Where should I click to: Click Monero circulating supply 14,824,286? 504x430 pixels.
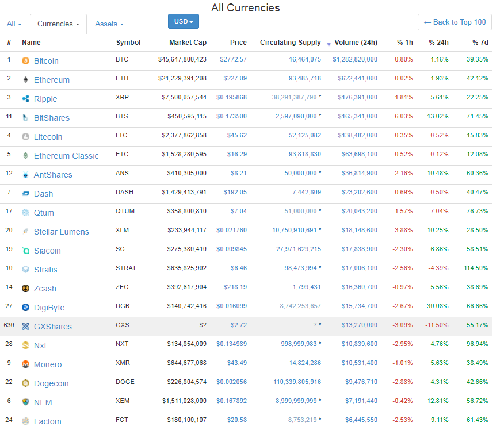click(x=305, y=363)
